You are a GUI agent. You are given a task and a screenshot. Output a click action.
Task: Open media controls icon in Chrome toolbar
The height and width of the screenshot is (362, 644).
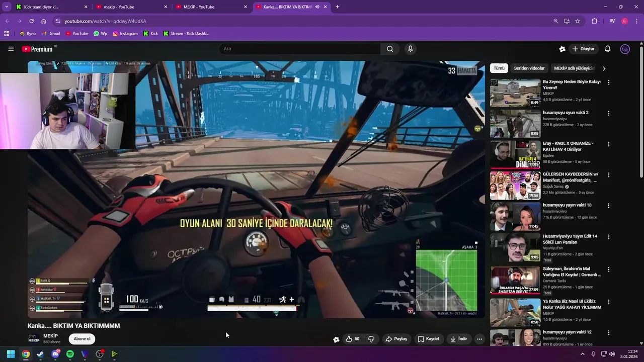[x=612, y=21]
